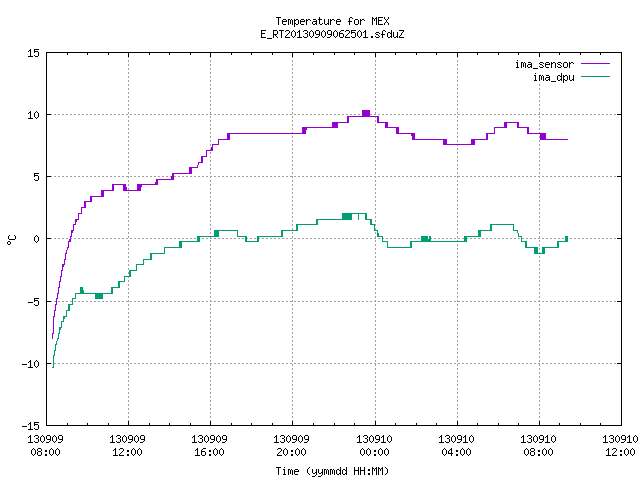The height and width of the screenshot is (480, 640).
Task: Click the x-axis label 130909 12:00
Action: [127, 446]
